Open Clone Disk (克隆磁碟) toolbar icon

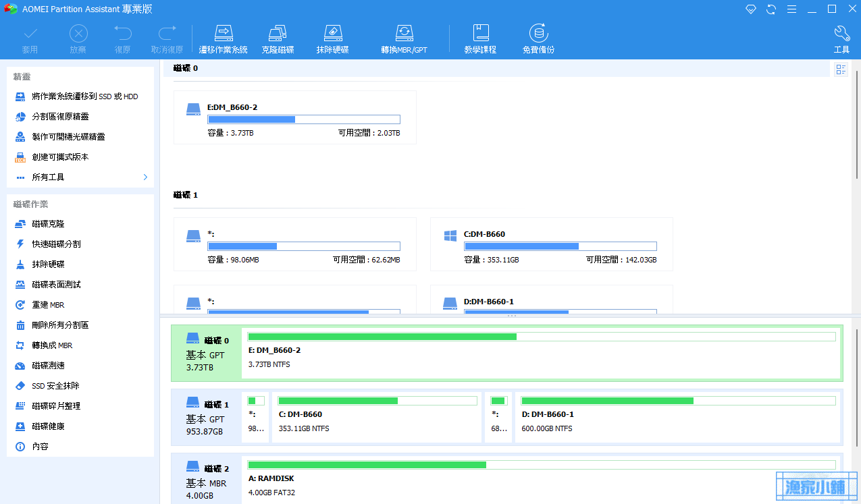[278, 39]
